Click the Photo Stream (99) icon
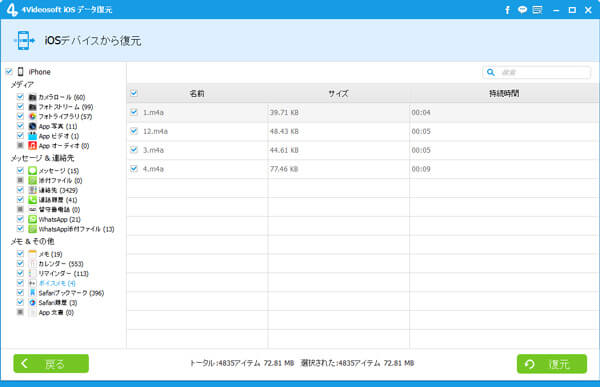 point(33,107)
